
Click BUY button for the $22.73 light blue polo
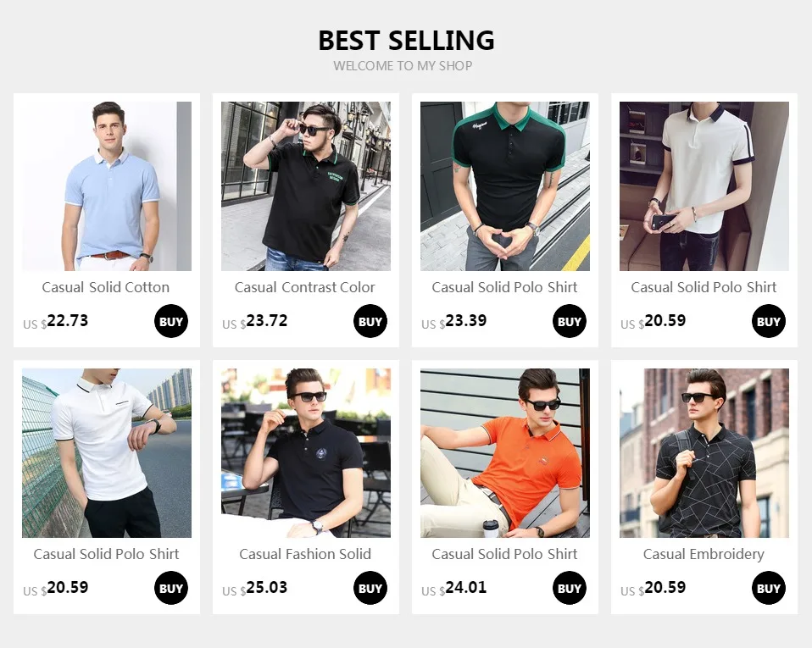click(171, 321)
